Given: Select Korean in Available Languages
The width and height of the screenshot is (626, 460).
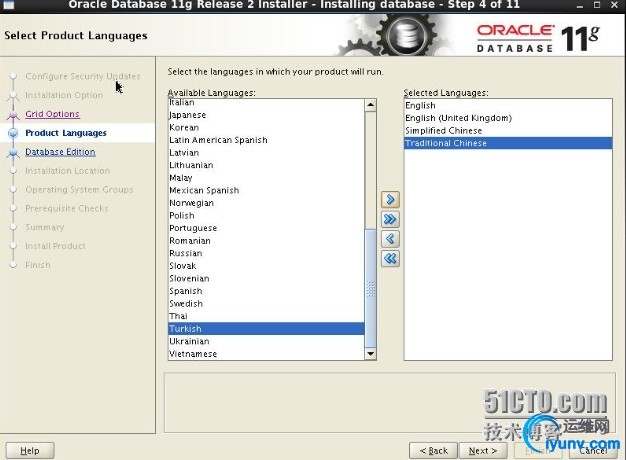Looking at the screenshot, I should click(x=266, y=127).
